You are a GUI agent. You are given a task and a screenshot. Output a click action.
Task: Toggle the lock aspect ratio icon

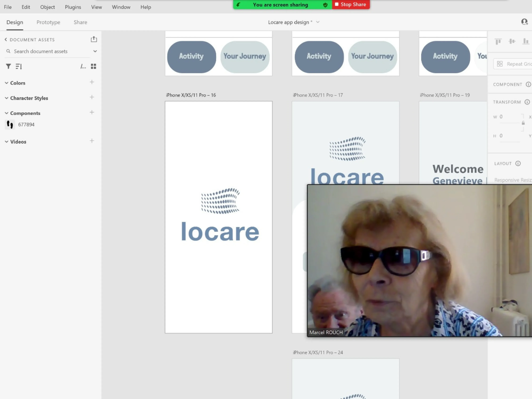[x=523, y=123]
